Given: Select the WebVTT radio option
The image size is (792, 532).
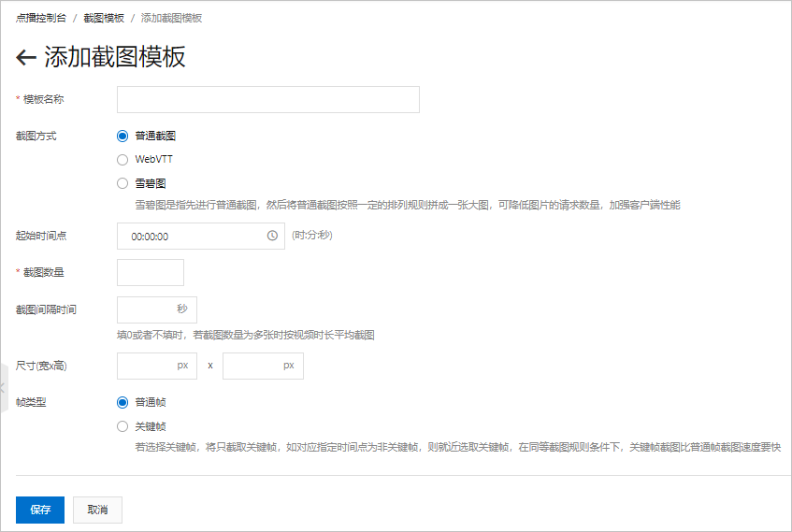Looking at the screenshot, I should (122, 160).
